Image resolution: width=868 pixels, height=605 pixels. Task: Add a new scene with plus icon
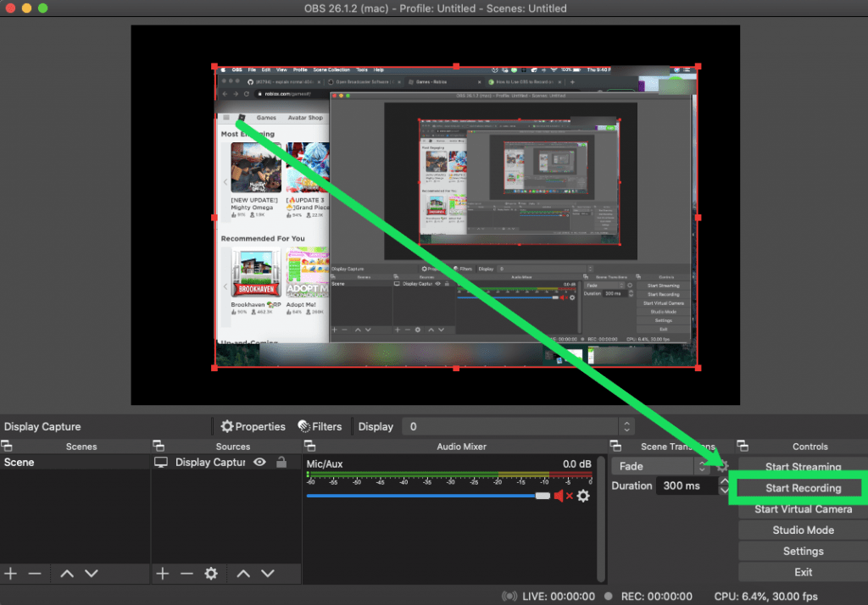click(x=10, y=574)
